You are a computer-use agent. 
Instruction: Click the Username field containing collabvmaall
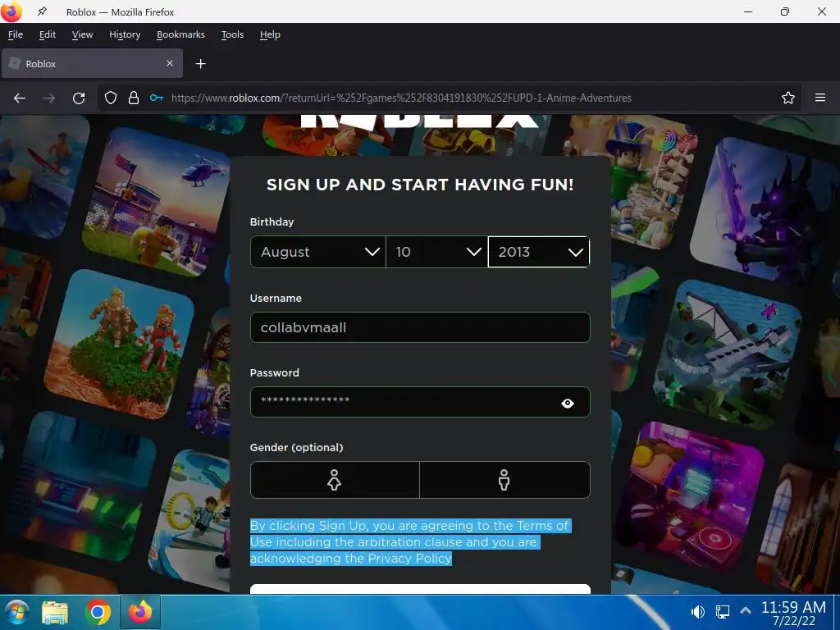tap(420, 327)
